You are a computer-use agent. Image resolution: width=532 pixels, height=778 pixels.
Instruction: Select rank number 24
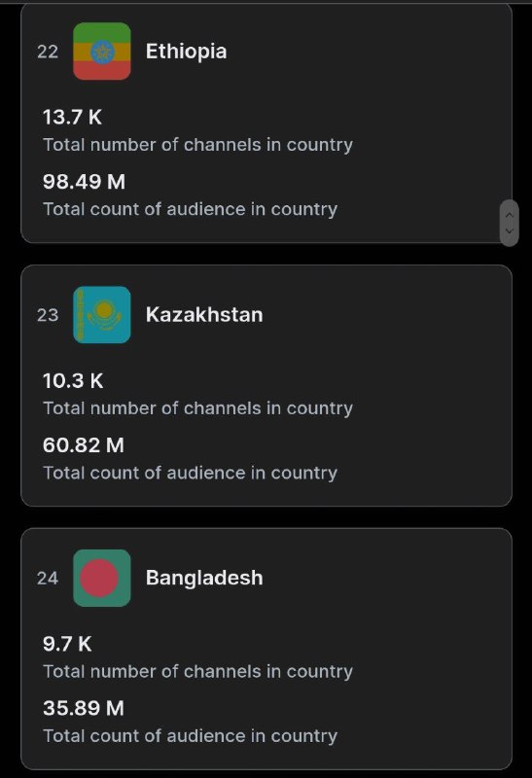click(48, 578)
